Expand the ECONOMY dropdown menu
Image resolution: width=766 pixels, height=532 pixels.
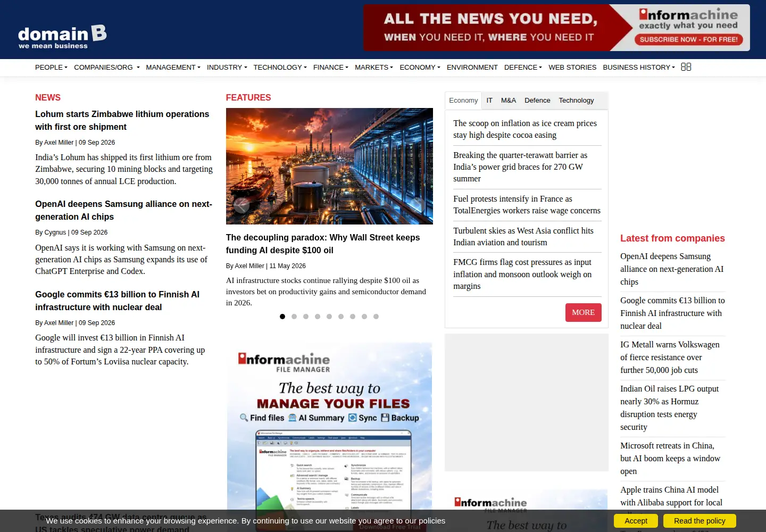tap(420, 68)
